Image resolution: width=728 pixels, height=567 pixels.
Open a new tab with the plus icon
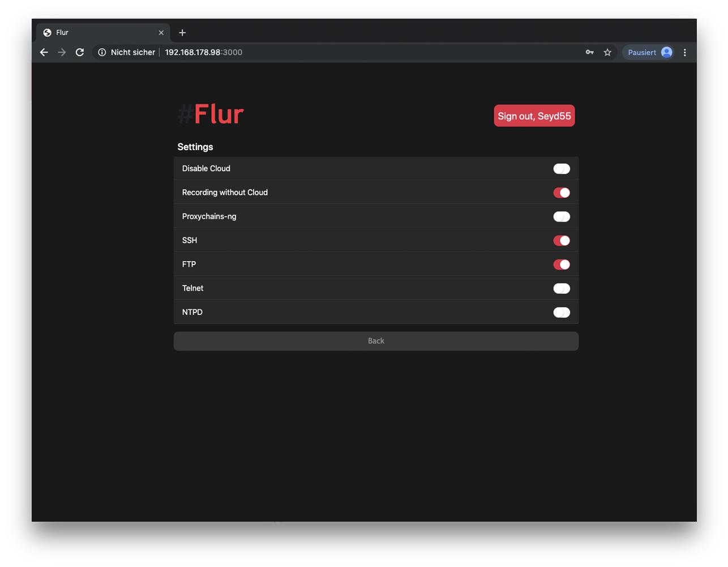182,33
